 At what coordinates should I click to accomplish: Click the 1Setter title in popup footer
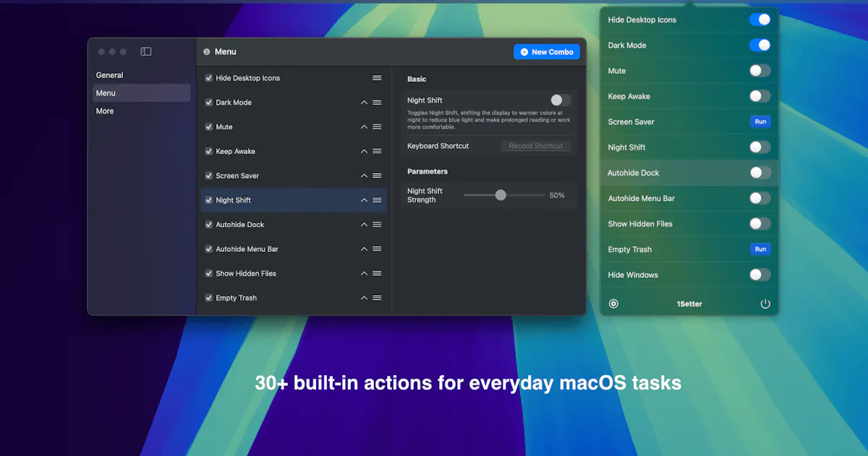coord(689,304)
